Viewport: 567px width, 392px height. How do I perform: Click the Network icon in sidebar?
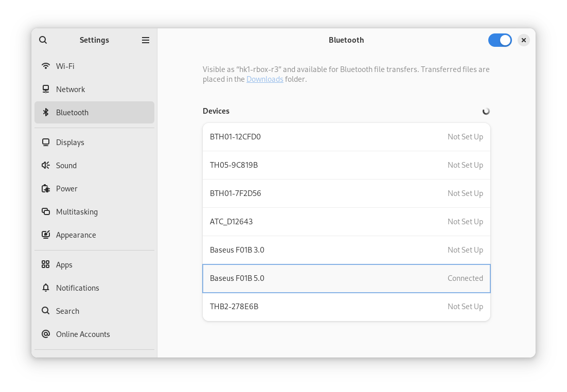(46, 90)
